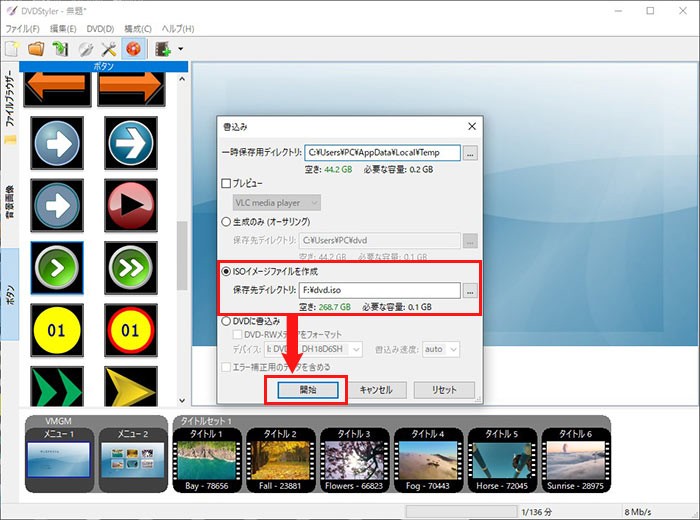
Task: Select the DVDに書込み radio button
Action: coord(226,321)
